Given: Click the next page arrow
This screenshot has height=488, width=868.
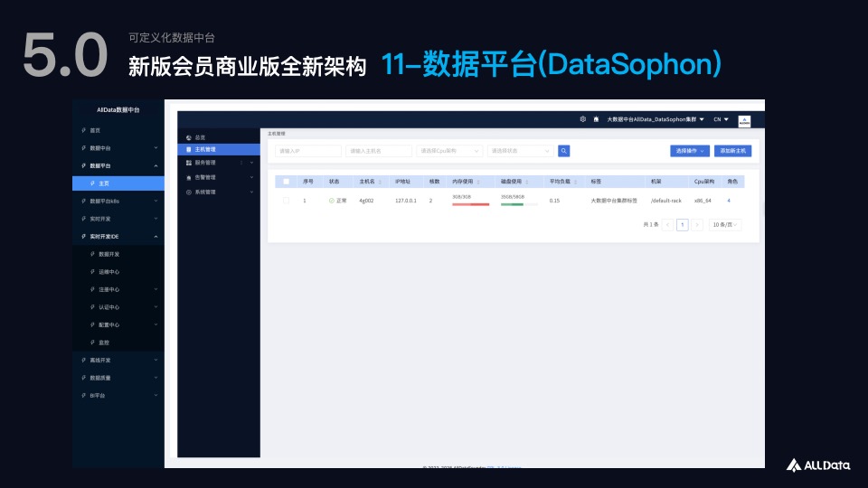Looking at the screenshot, I should tap(697, 225).
